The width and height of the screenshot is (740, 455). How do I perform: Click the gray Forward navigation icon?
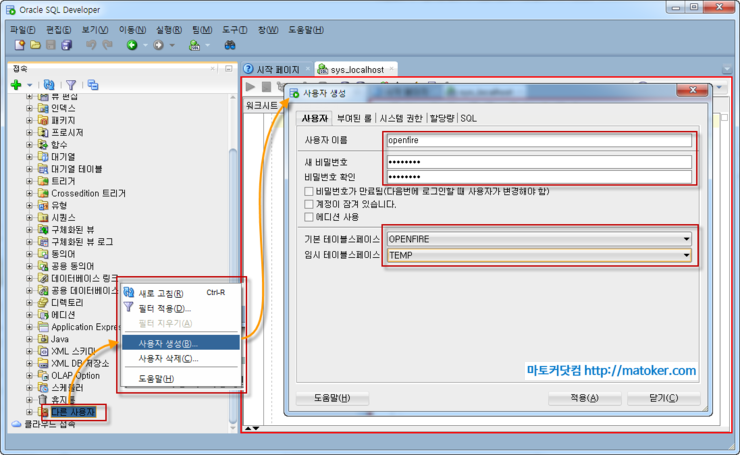159,45
